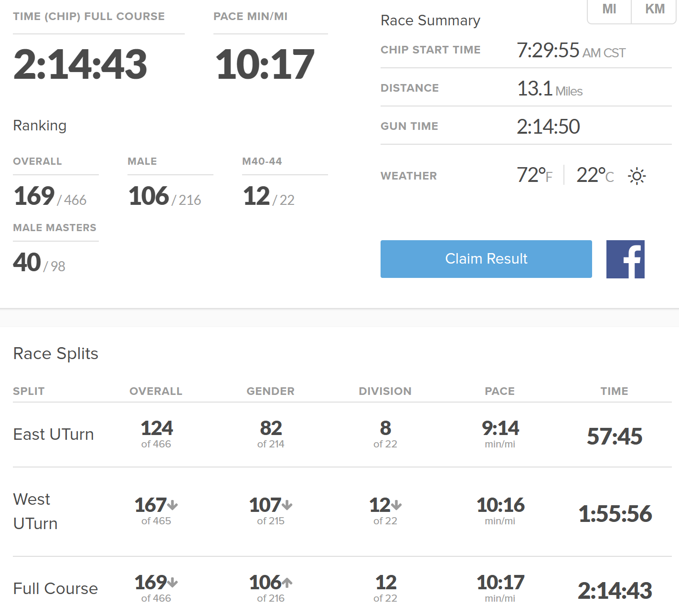
Task: Click the DIVISION column header in Race Splits
Action: click(x=385, y=392)
